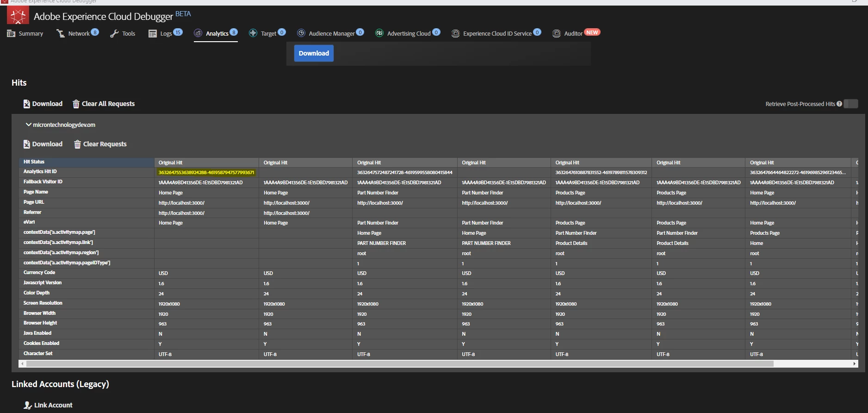Click Clear All Requests
The image size is (868, 413).
[104, 104]
